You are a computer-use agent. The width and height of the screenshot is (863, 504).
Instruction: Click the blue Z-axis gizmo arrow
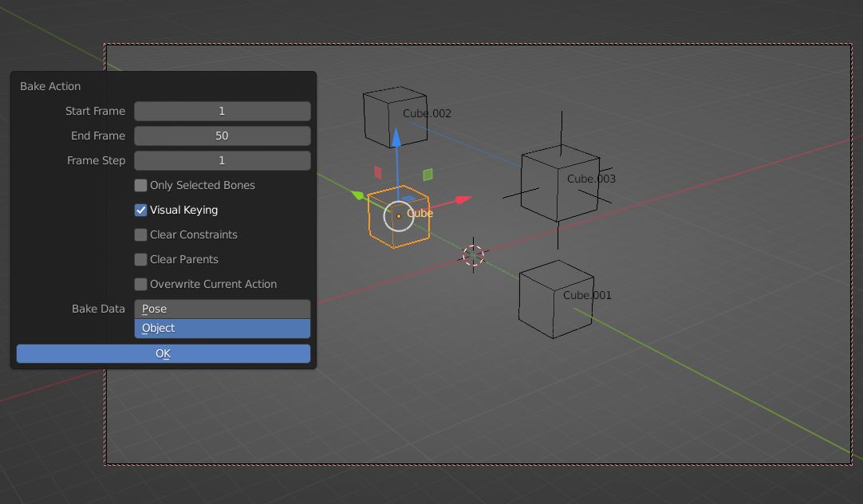[396, 137]
